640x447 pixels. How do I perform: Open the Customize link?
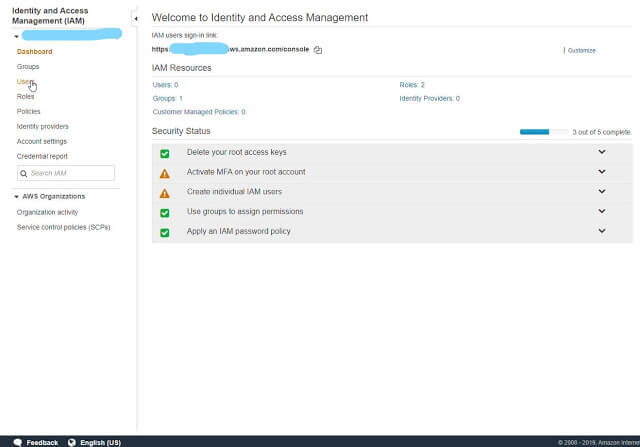582,50
